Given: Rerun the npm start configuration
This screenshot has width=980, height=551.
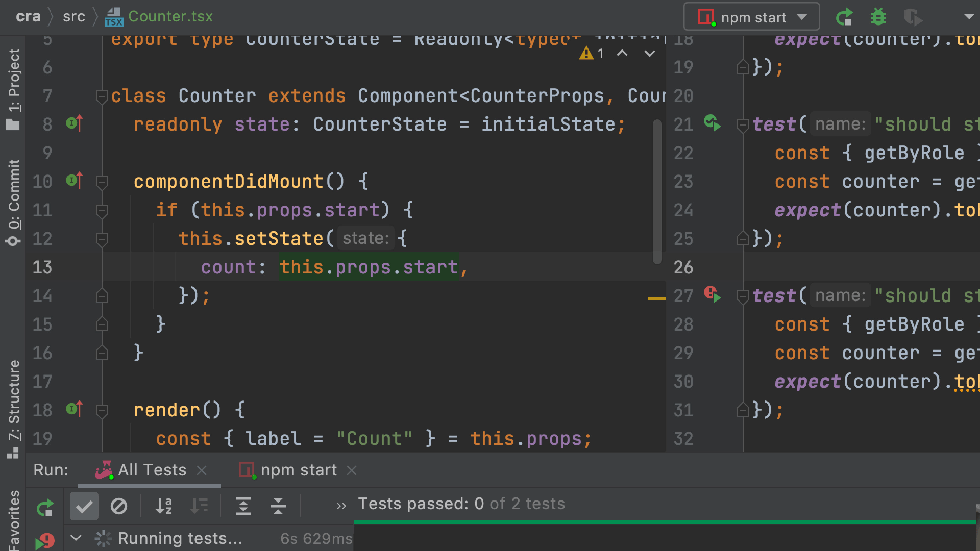Looking at the screenshot, I should tap(844, 17).
